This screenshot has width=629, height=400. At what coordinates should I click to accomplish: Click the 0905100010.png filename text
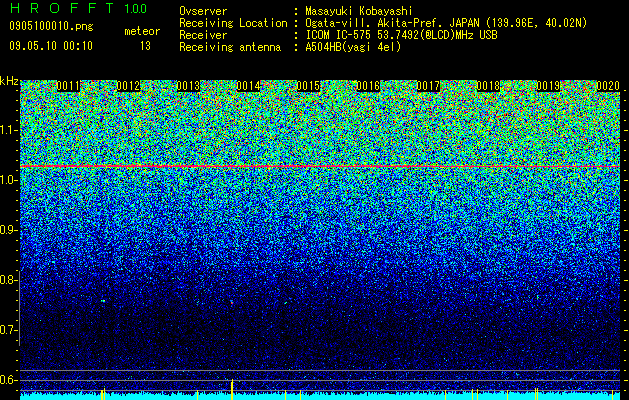(51, 26)
